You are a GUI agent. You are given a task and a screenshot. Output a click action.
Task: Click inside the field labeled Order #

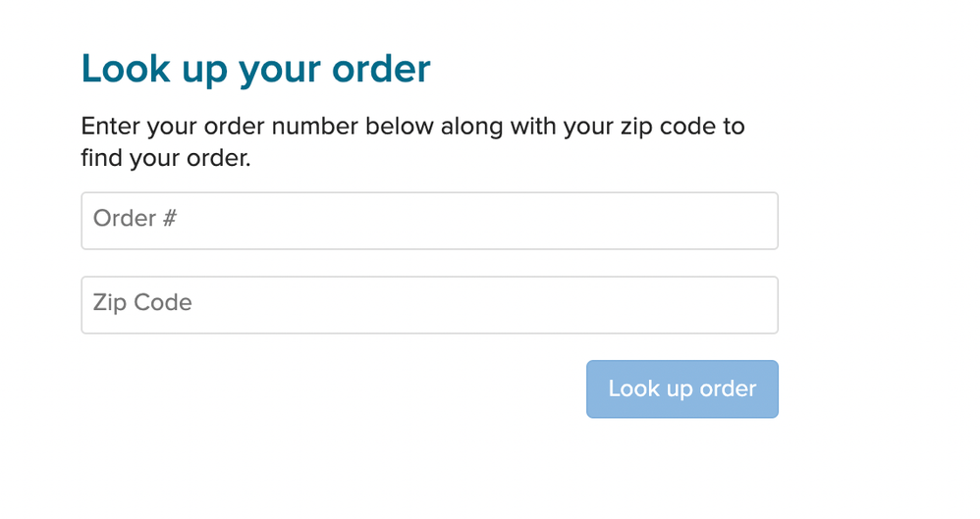pos(429,221)
